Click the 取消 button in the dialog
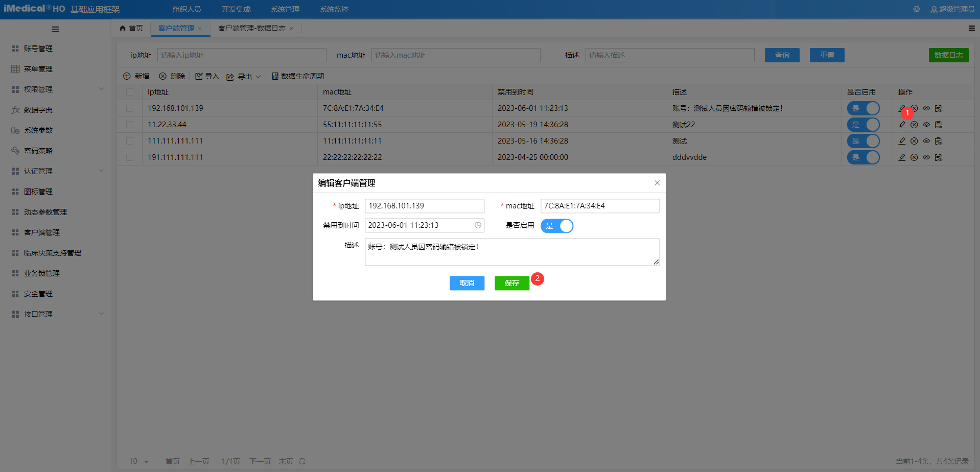The width and height of the screenshot is (980, 472). [x=467, y=283]
